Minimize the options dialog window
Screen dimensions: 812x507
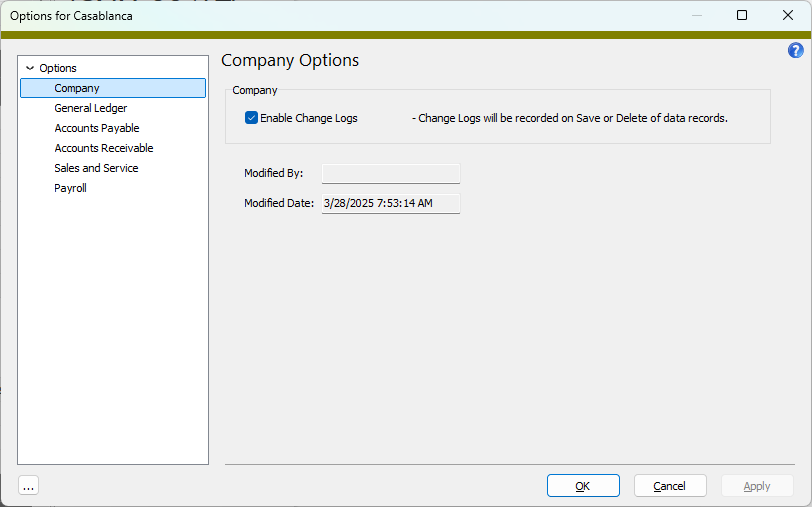(x=697, y=16)
